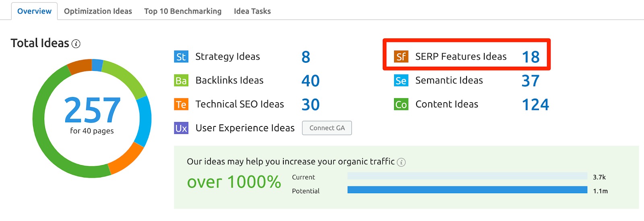Click the purple Ux User Experience icon
Image resolution: width=644 pixels, height=221 pixels.
pyautogui.click(x=181, y=128)
